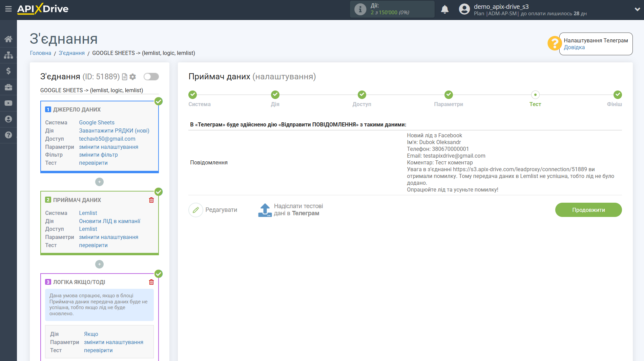
Task: Open the connections sitemap sidebar icon
Action: click(x=8, y=55)
